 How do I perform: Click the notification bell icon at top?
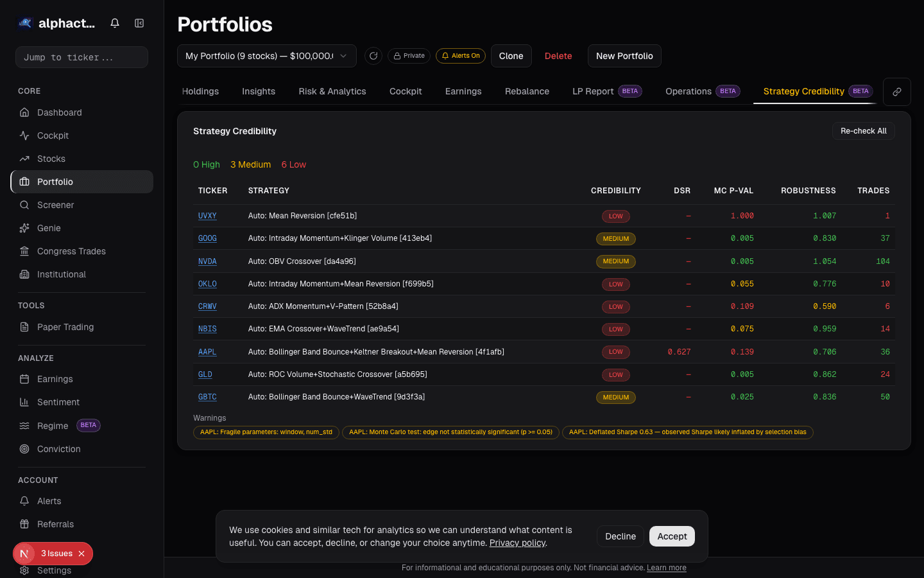click(x=114, y=22)
